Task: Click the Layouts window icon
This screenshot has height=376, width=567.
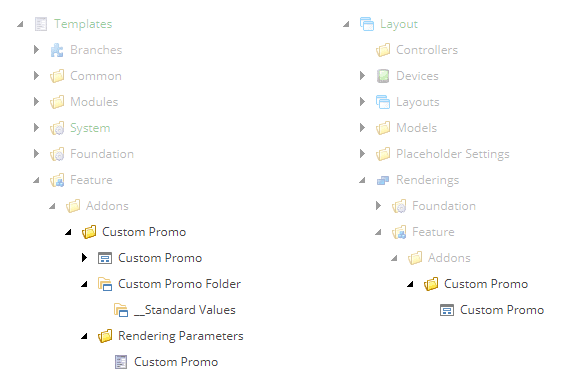Action: click(x=383, y=102)
